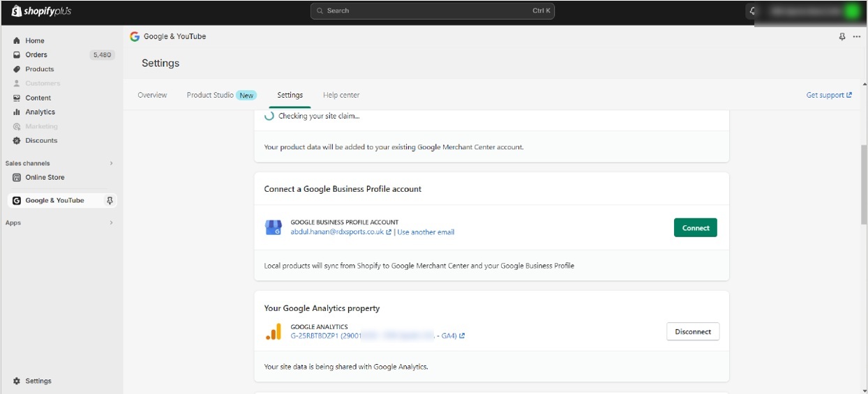Click the 5,480 orders badge
Screen dimensions: 868x394
(x=102, y=54)
